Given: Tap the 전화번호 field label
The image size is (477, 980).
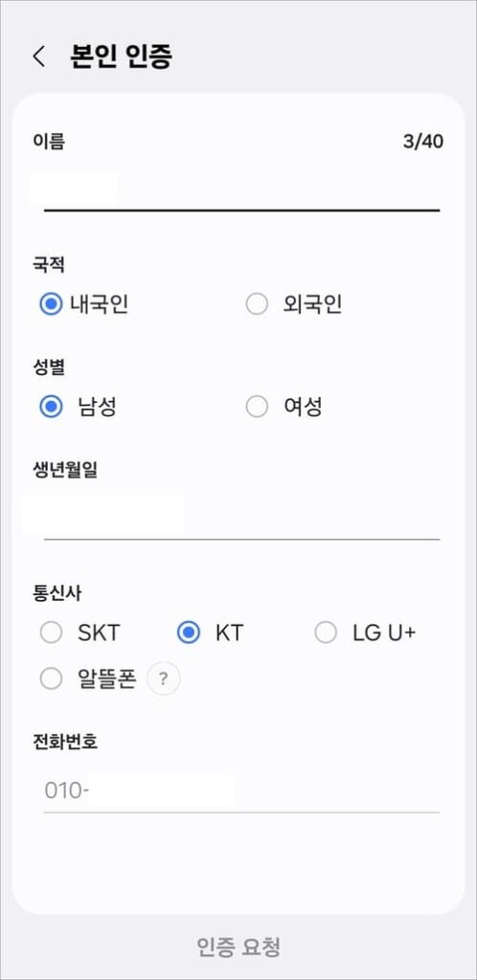Looking at the screenshot, I should [x=65, y=743].
